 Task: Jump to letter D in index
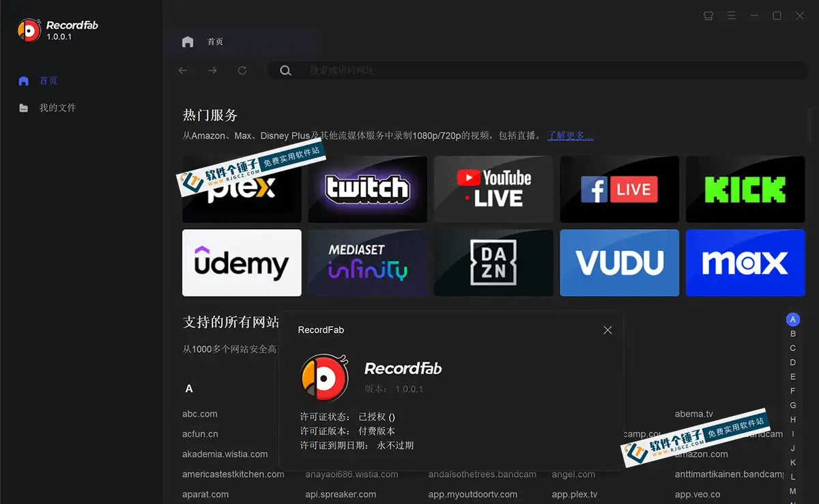coord(792,362)
